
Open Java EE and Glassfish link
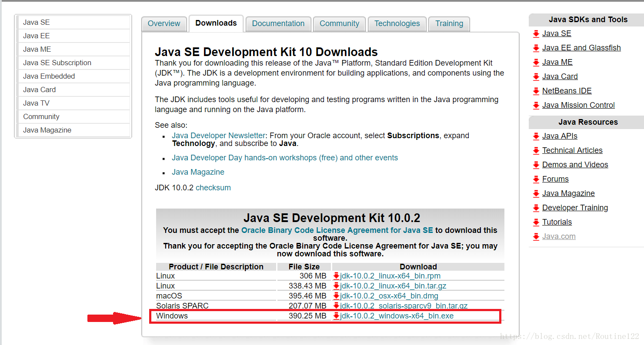[x=581, y=48]
